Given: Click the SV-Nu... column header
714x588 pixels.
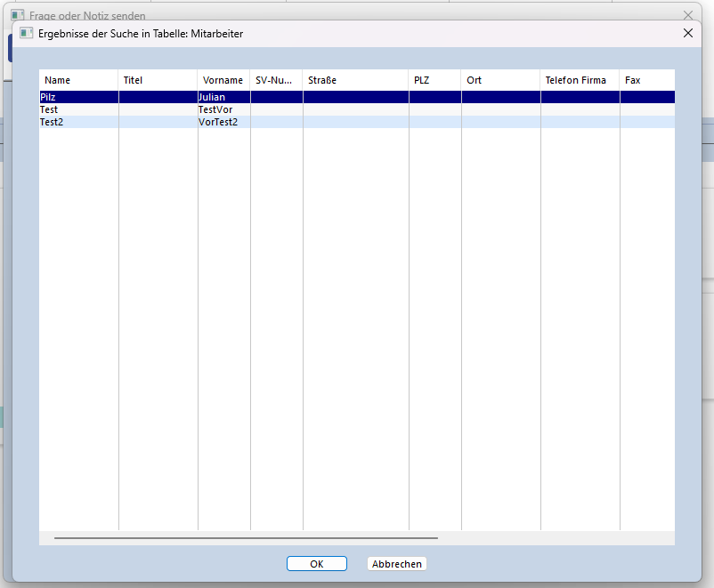Looking at the screenshot, I should pos(276,80).
